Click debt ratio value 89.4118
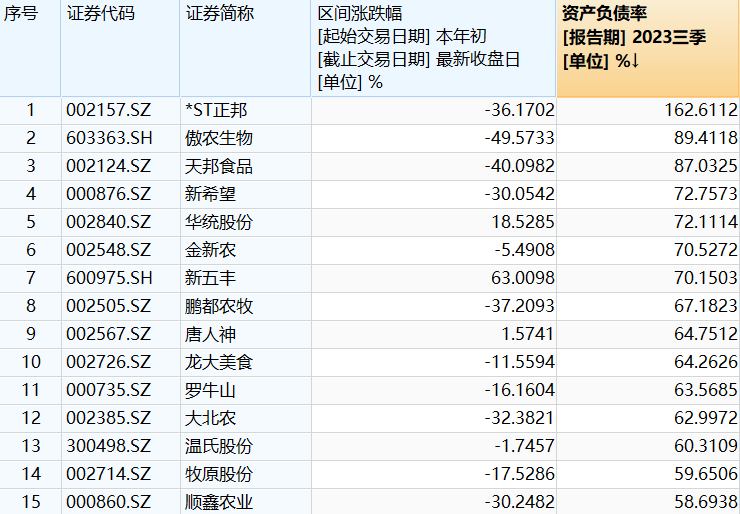 click(x=706, y=138)
